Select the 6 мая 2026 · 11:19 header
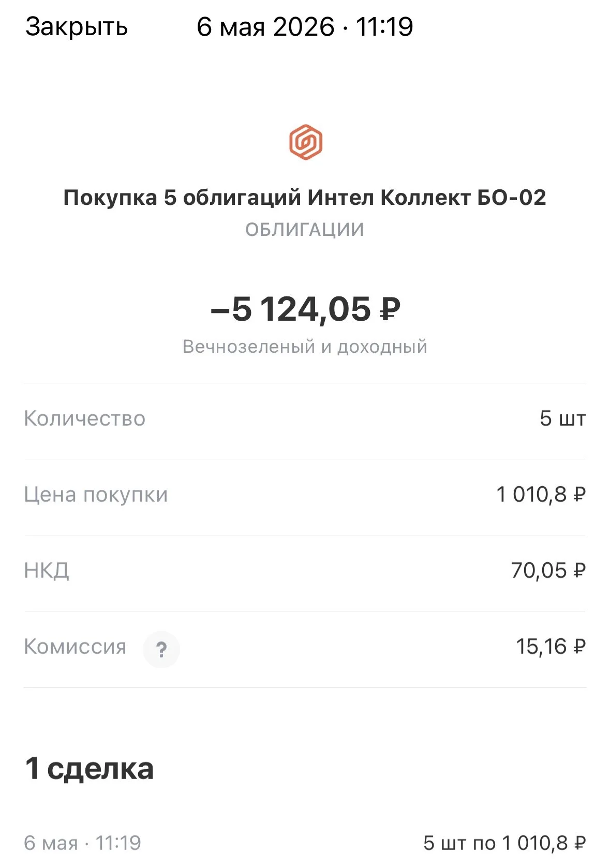 [x=305, y=27]
